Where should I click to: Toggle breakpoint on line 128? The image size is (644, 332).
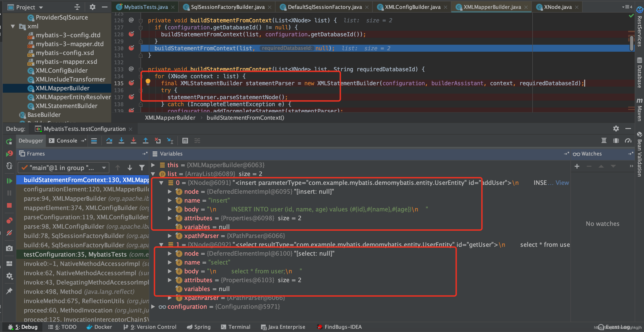(x=131, y=34)
